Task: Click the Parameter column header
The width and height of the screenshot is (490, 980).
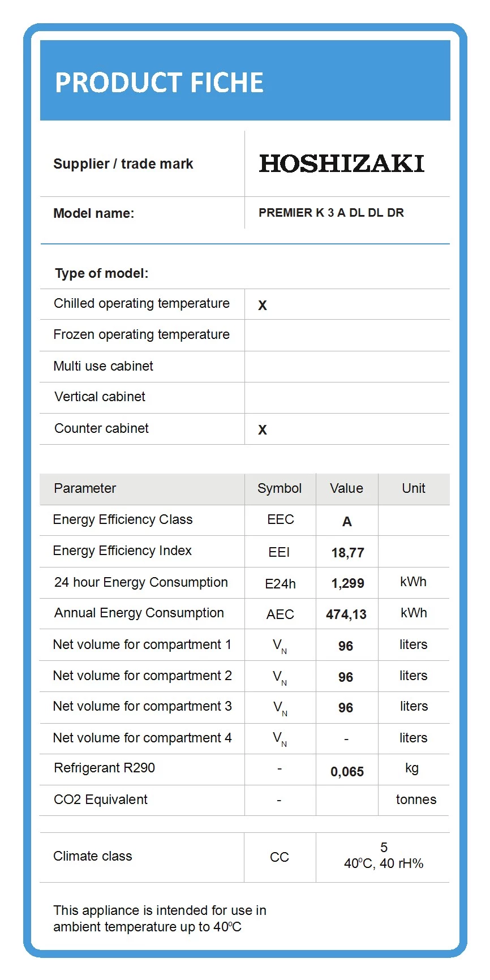Action: (85, 488)
